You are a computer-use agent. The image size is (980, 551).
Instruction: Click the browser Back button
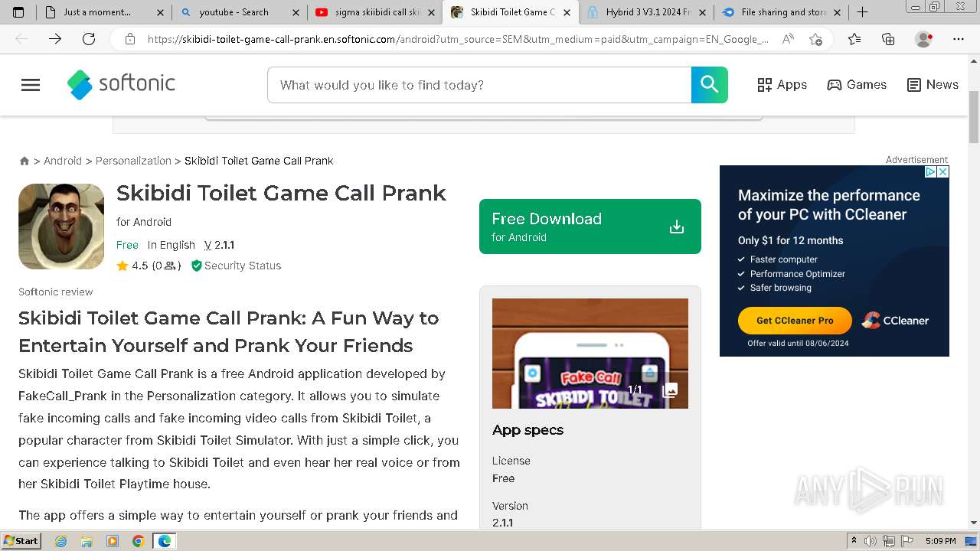pos(21,39)
